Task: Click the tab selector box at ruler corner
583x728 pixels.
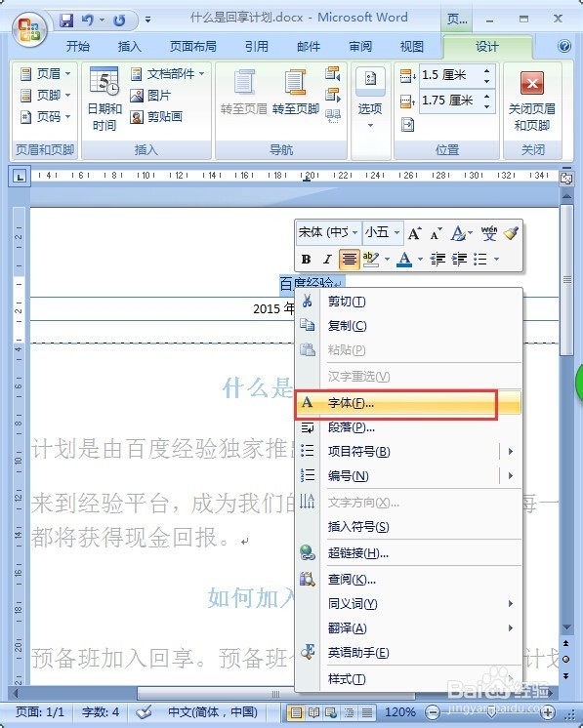Action: click(20, 177)
